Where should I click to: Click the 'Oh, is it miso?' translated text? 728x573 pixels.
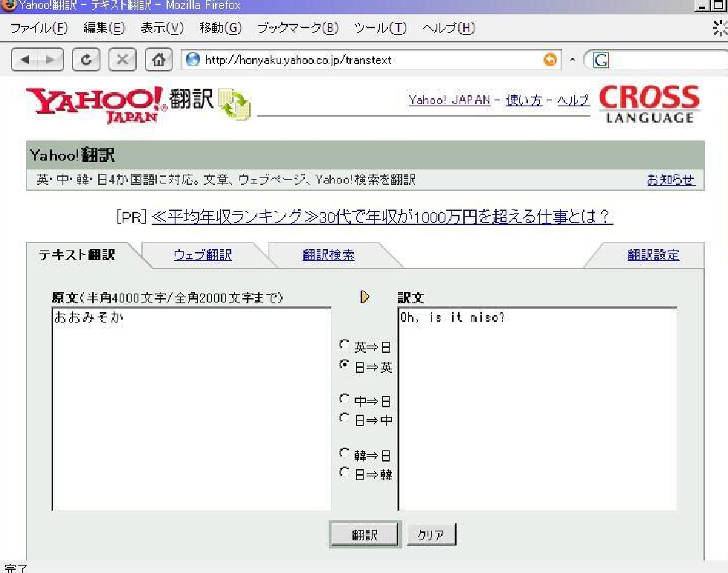tap(452, 317)
